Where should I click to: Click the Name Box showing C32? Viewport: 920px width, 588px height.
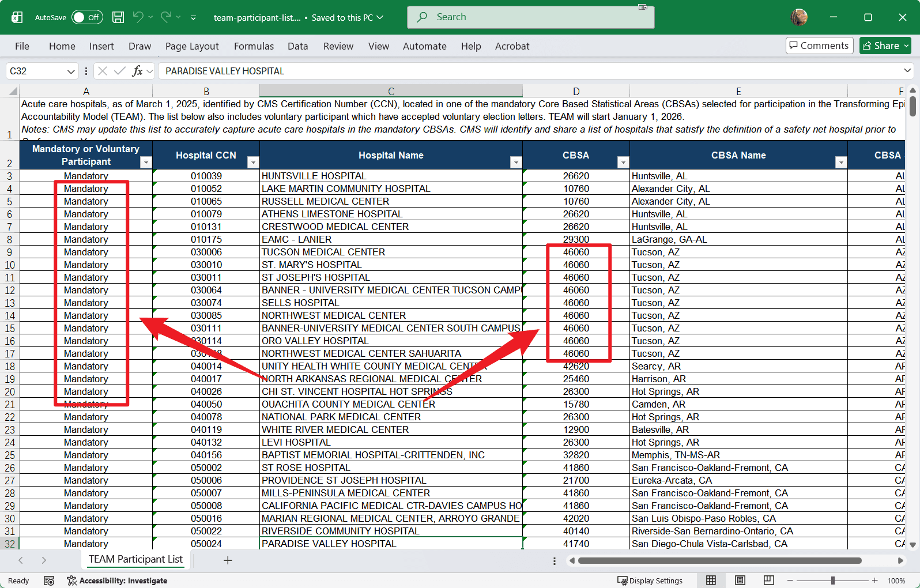(36, 71)
